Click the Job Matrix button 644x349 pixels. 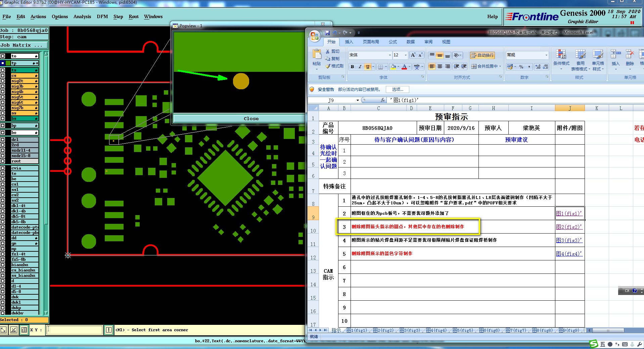click(24, 45)
